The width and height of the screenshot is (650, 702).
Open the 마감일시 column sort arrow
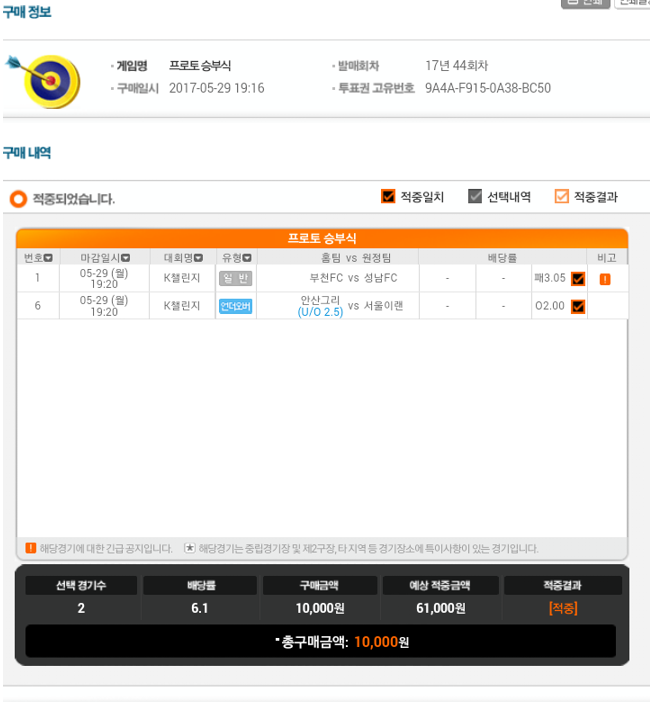(125, 258)
